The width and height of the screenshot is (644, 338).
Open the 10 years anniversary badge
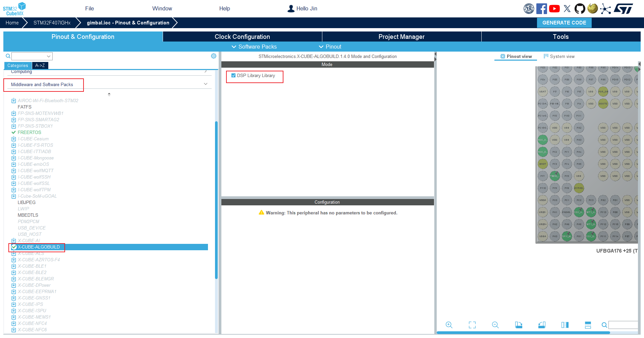coord(529,9)
